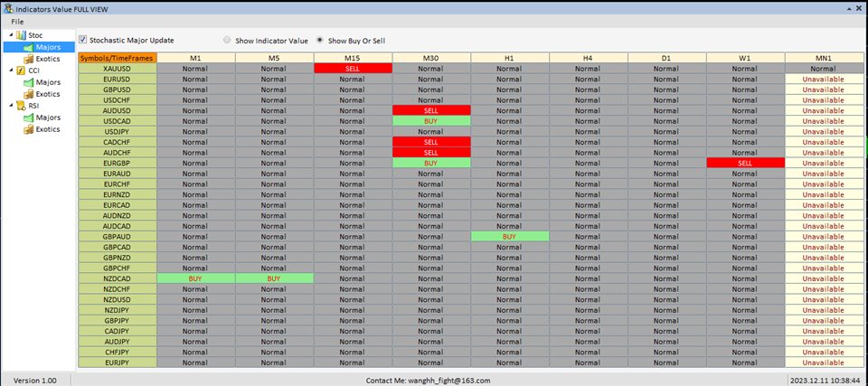Click the Majors icon under RSI

pos(28,118)
